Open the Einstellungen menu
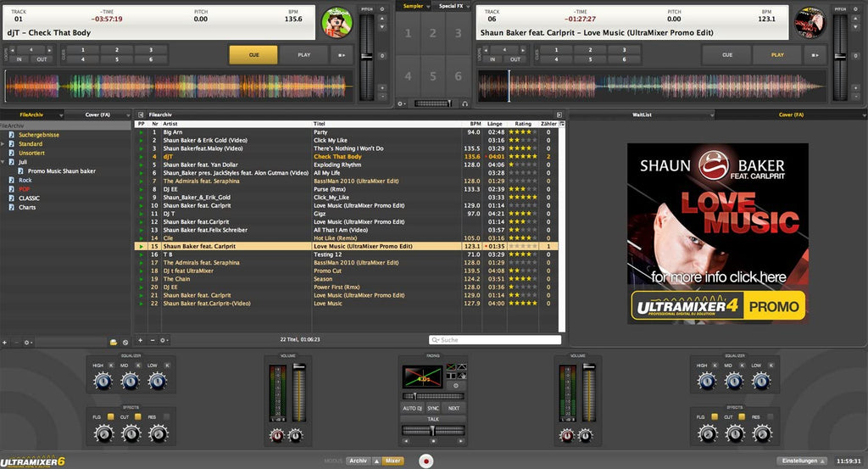The height and width of the screenshot is (469, 868). pos(802,461)
